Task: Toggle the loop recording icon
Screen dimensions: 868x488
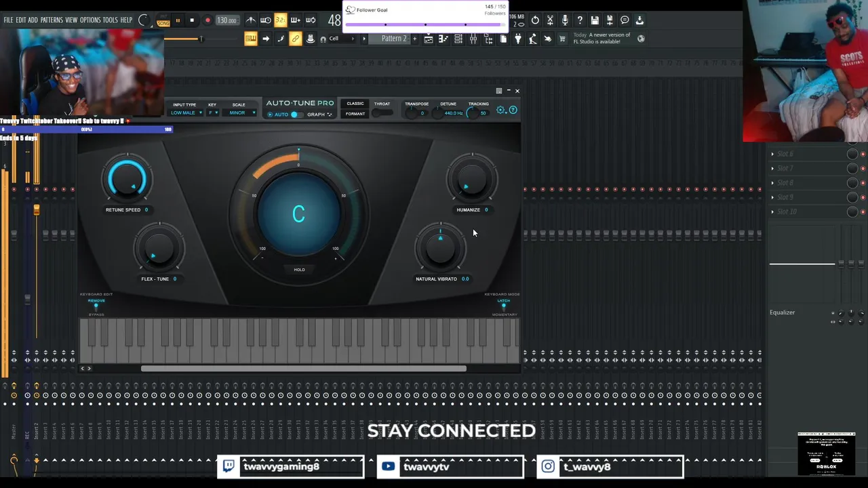Action: [x=311, y=20]
